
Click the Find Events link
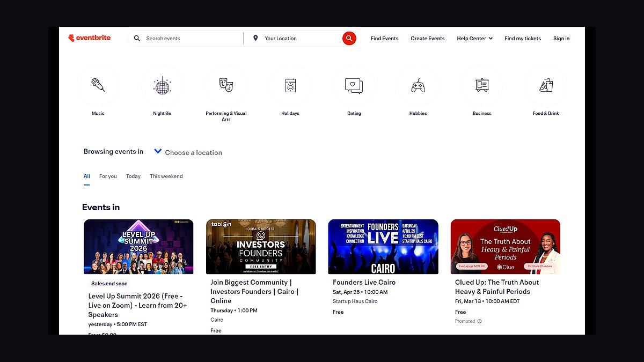(385, 39)
